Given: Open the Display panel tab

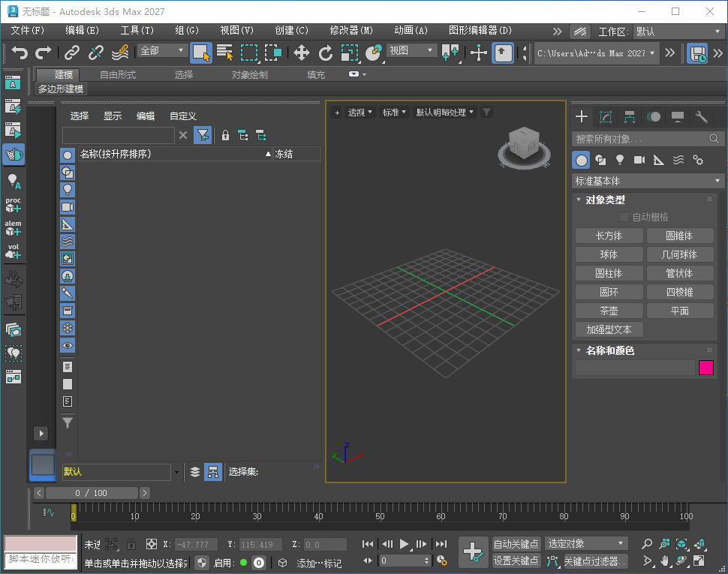Looking at the screenshot, I should click(x=678, y=117).
